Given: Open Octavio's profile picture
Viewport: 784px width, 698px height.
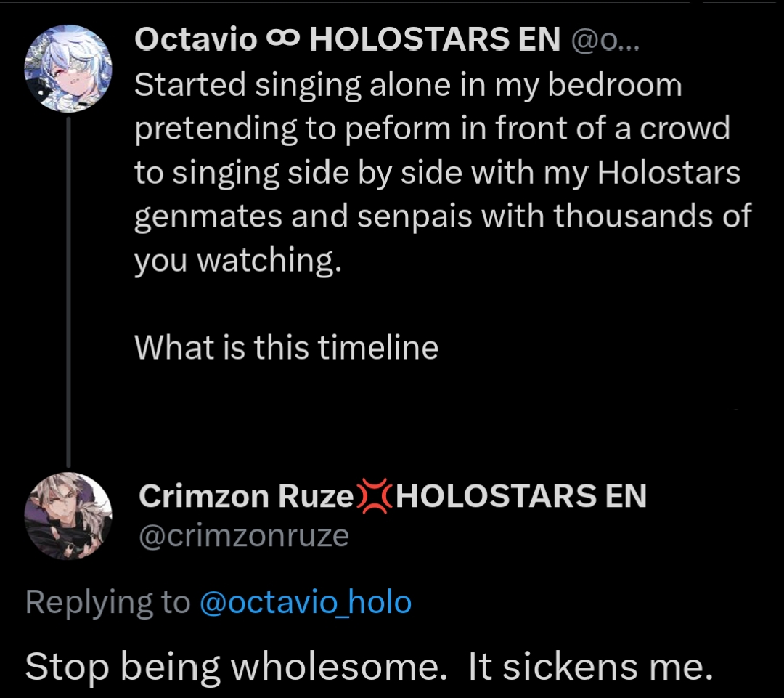Looking at the screenshot, I should tap(68, 68).
